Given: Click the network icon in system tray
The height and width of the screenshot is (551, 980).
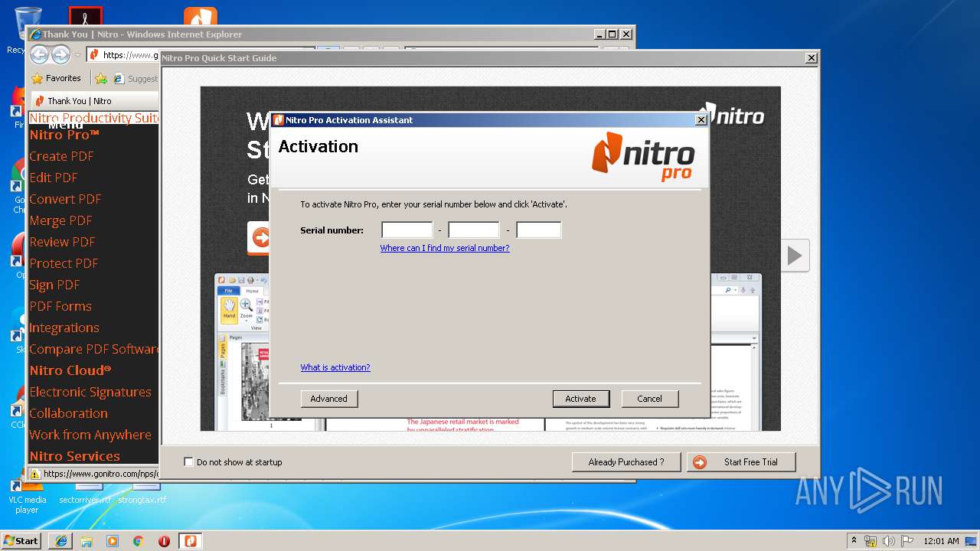Looking at the screenshot, I should (871, 541).
